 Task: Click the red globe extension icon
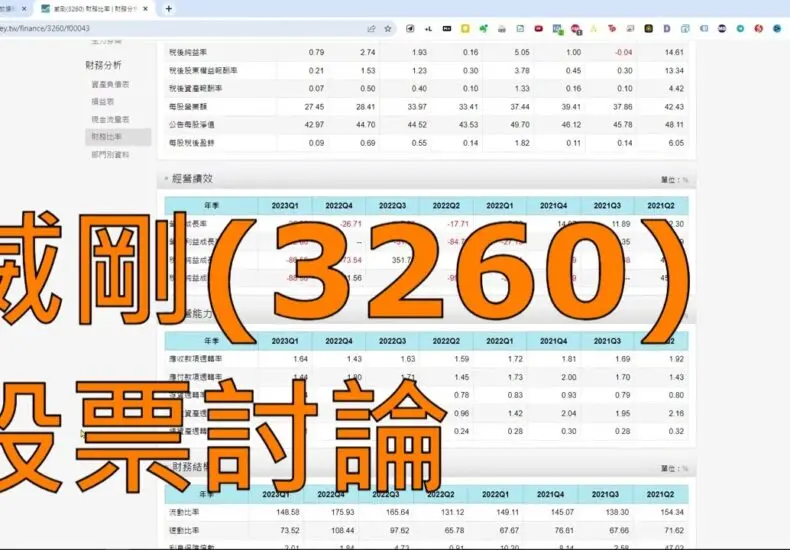758,29
